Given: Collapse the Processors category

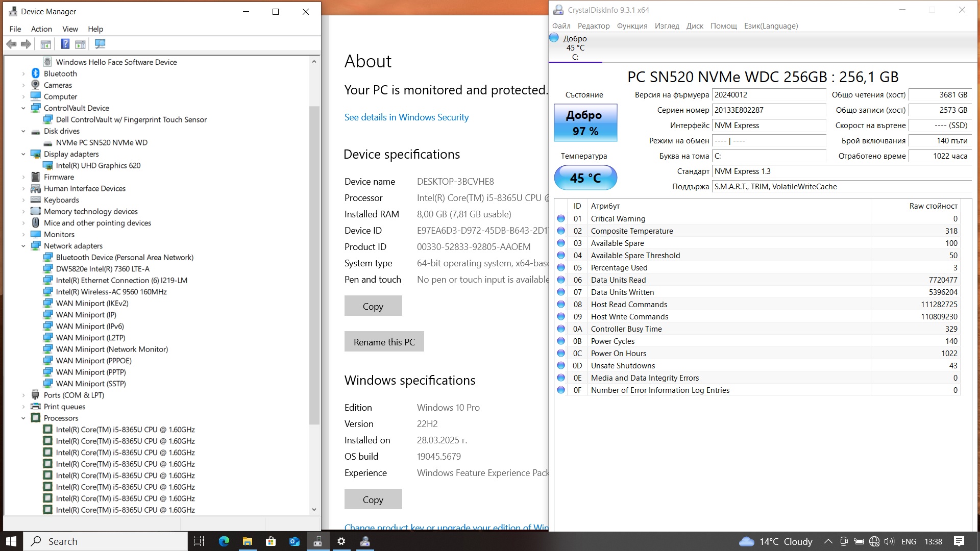Looking at the screenshot, I should [x=23, y=418].
